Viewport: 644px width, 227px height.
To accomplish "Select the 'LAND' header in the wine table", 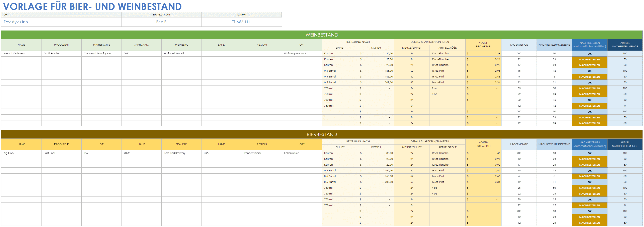I will pos(222,45).
